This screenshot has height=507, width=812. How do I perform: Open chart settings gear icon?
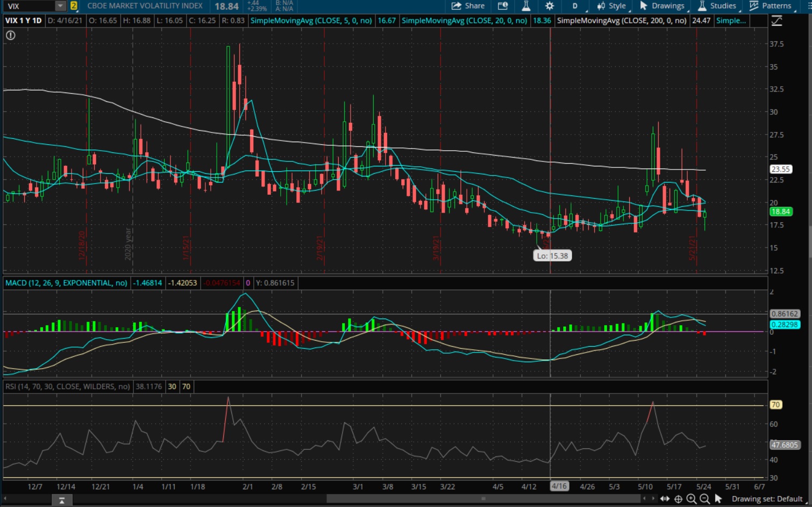pos(549,6)
